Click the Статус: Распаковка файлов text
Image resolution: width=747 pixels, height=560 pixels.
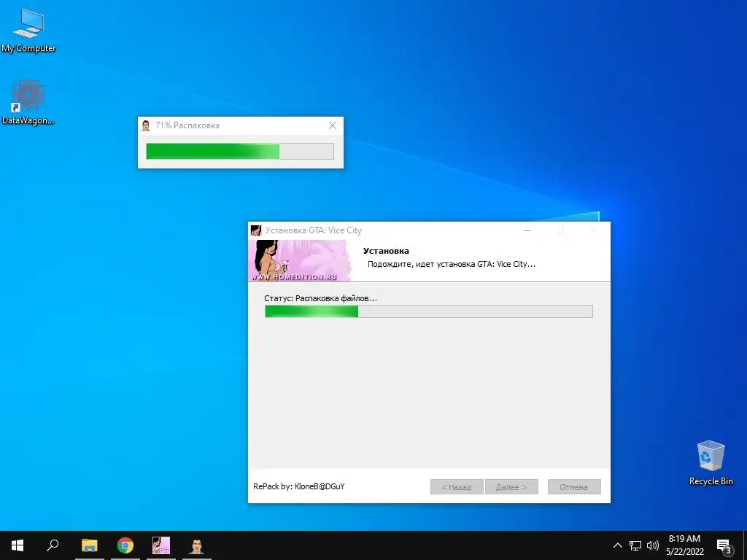click(321, 298)
